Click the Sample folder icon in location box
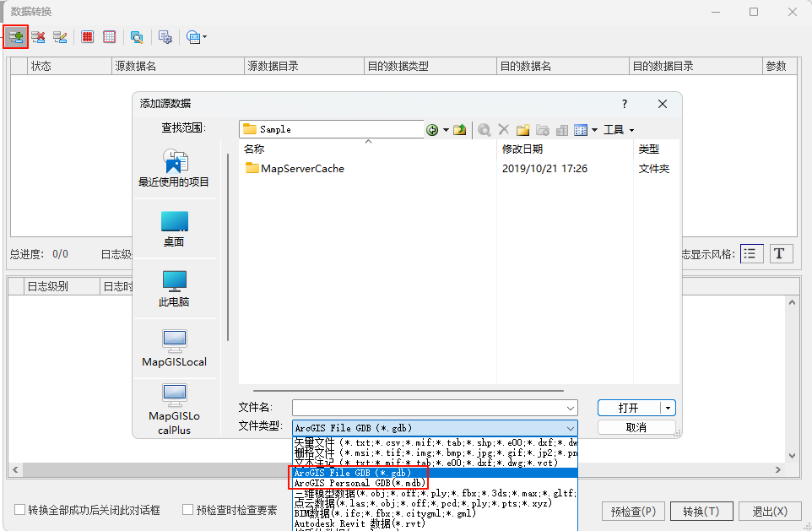 pyautogui.click(x=250, y=129)
